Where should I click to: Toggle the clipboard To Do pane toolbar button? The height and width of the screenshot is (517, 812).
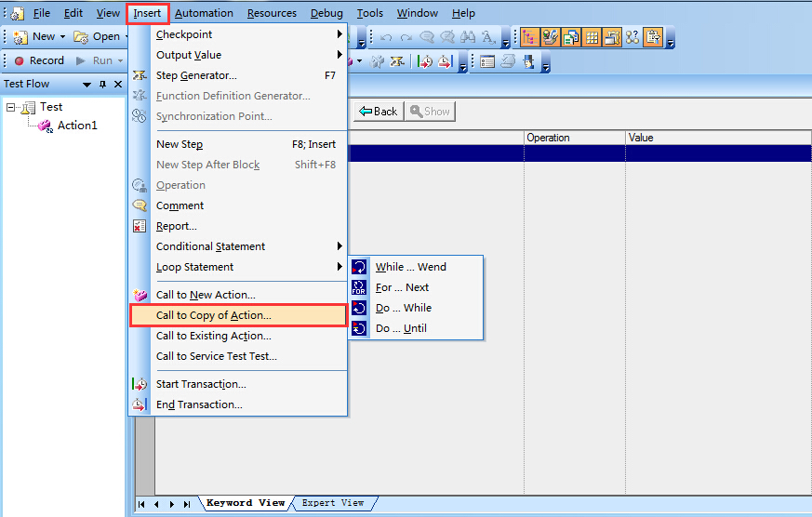tap(653, 37)
